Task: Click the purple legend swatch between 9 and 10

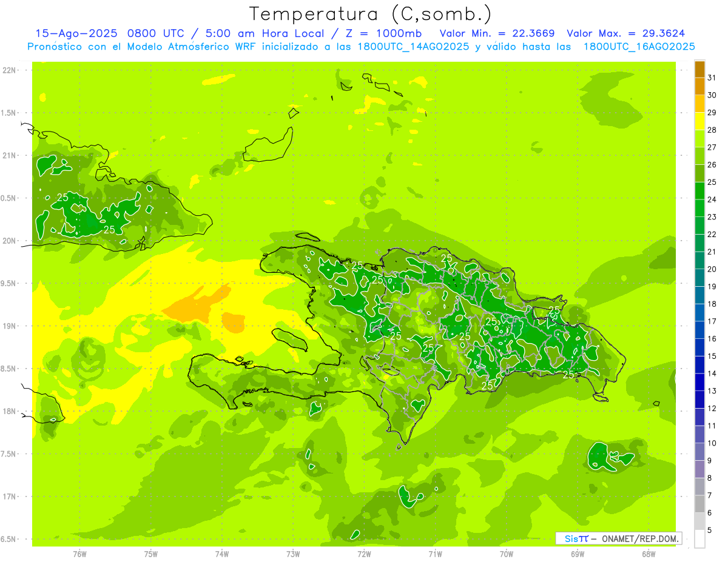Action: click(699, 452)
